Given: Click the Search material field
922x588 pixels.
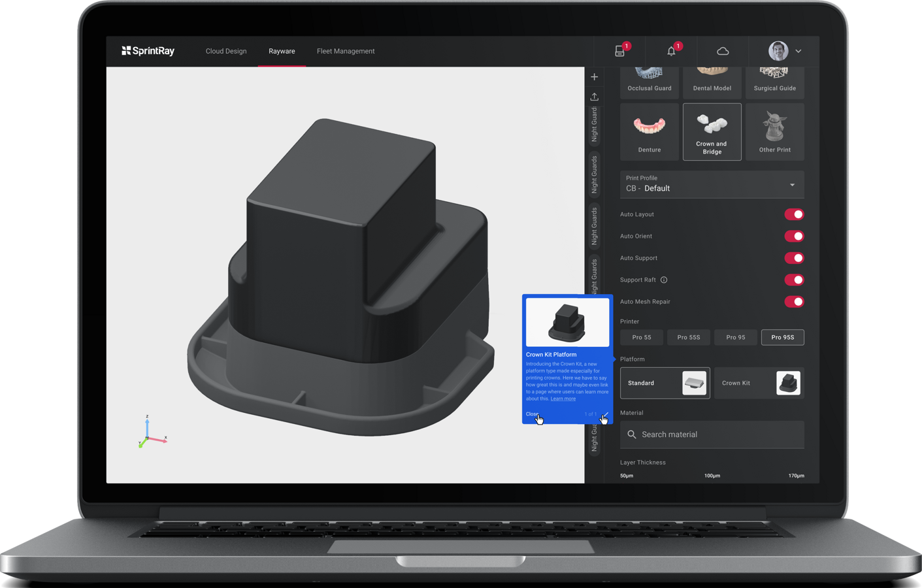Looking at the screenshot, I should coord(712,434).
